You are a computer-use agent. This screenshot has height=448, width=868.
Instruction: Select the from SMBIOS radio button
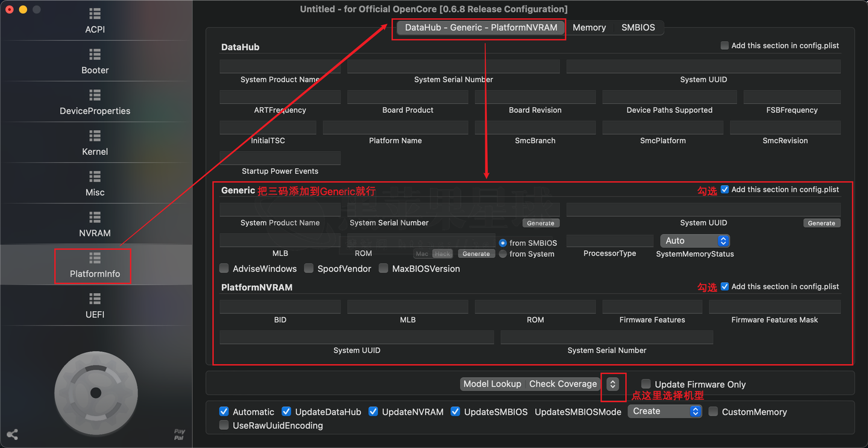[503, 243]
